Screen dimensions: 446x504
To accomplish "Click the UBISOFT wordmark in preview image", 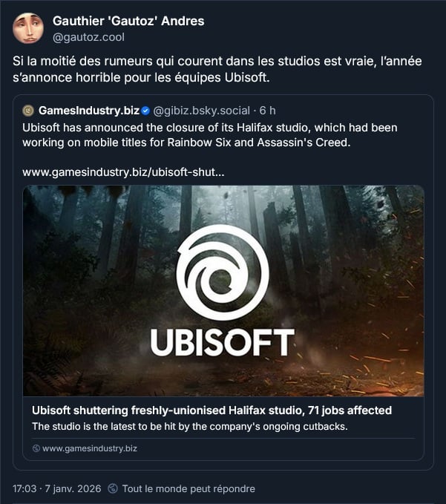I will (223, 341).
